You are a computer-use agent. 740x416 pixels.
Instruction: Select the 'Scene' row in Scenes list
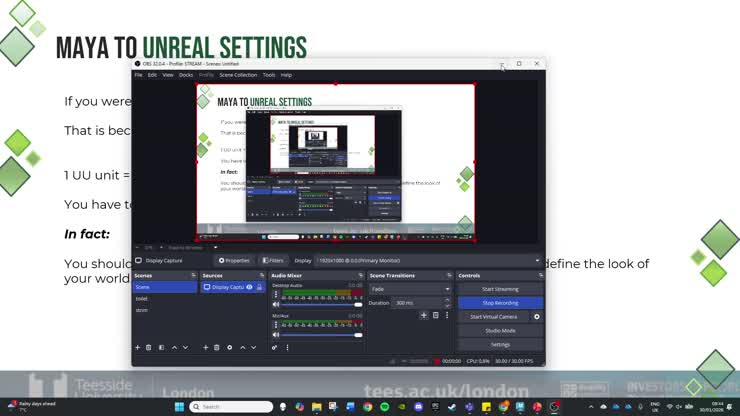165,287
